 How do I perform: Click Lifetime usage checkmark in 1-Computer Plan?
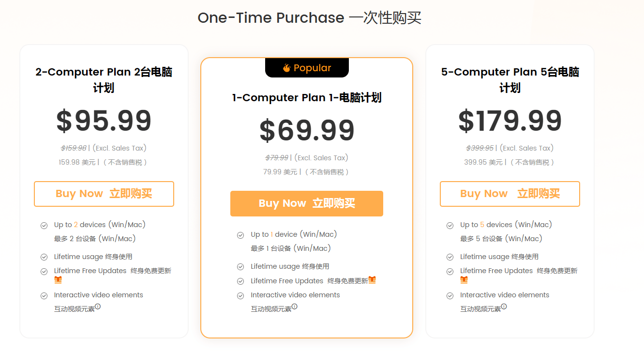coord(240,267)
